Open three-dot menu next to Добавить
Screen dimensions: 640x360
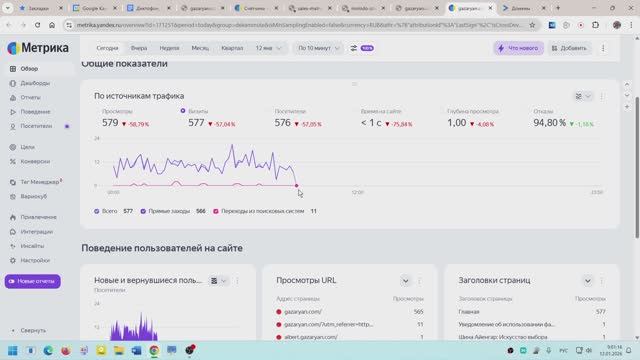(x=603, y=48)
